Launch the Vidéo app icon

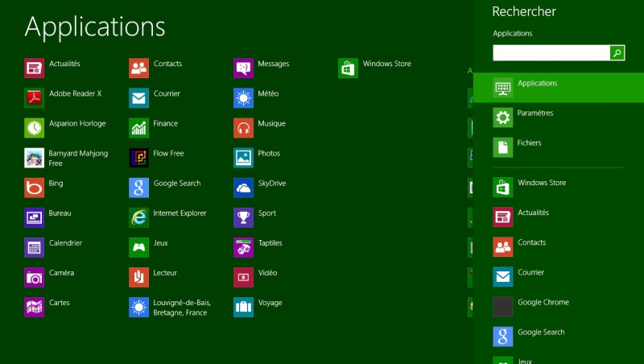pyautogui.click(x=244, y=277)
